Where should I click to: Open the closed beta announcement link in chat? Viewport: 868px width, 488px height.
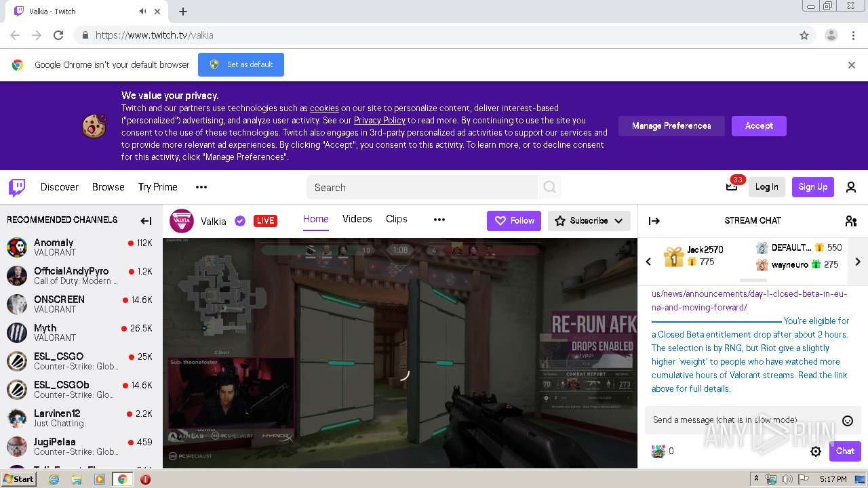tap(749, 300)
